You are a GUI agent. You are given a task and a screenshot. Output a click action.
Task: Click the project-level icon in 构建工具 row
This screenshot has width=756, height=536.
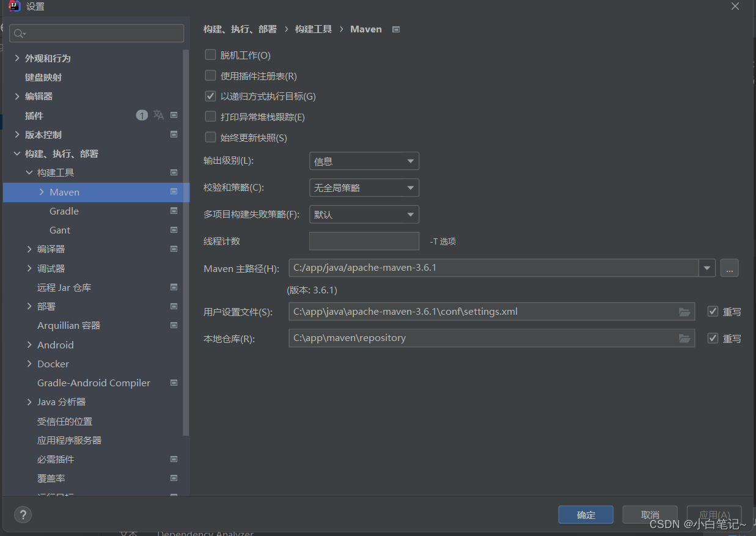174,172
